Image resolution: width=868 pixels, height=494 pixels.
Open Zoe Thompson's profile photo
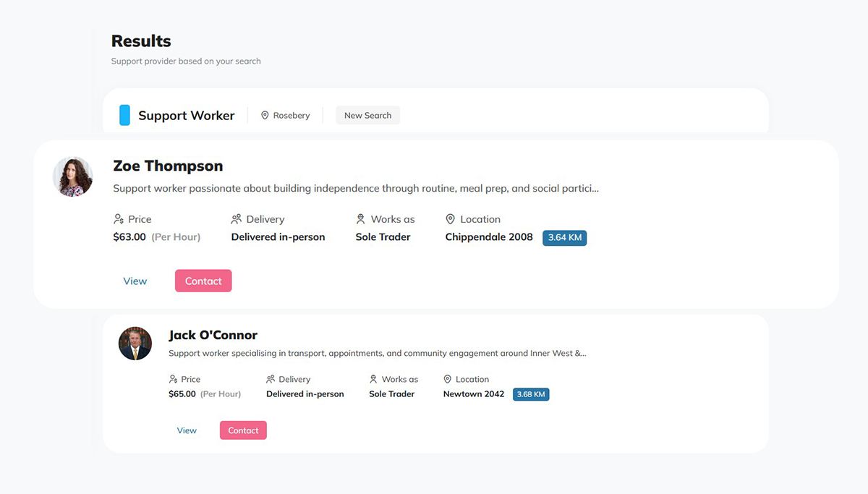click(73, 177)
